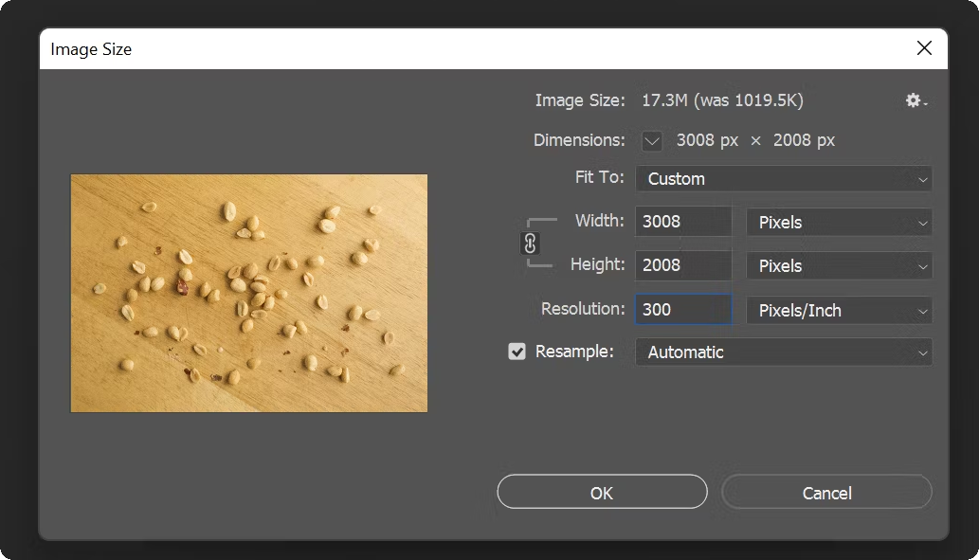Click the Height field showing 2008
979x560 pixels.
[682, 266]
